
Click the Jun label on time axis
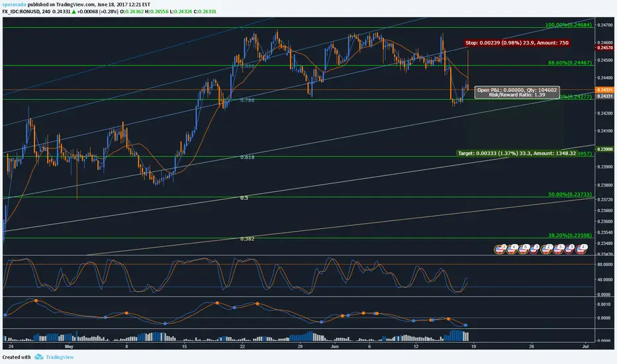[335, 346]
